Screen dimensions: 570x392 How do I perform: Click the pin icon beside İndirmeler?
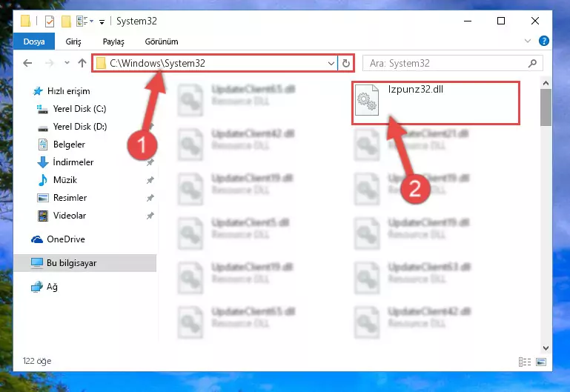150,162
